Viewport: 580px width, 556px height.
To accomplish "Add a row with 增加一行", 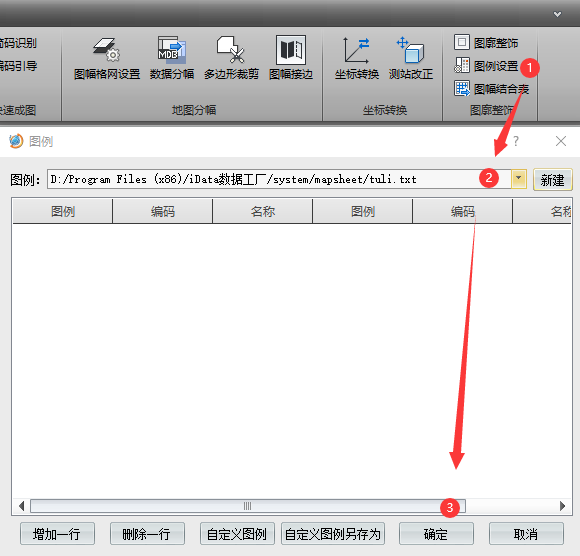I will coord(57,534).
